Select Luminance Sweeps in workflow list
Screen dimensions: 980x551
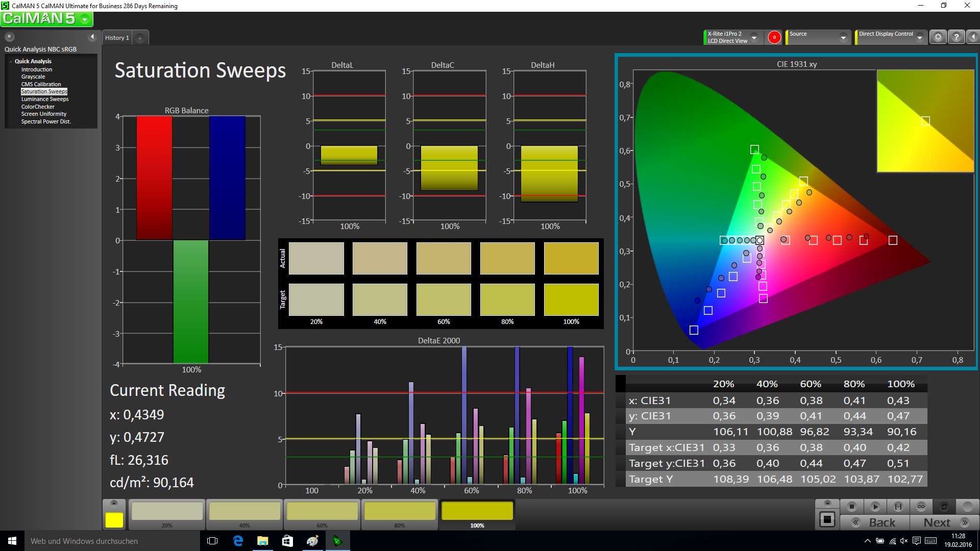coord(45,99)
